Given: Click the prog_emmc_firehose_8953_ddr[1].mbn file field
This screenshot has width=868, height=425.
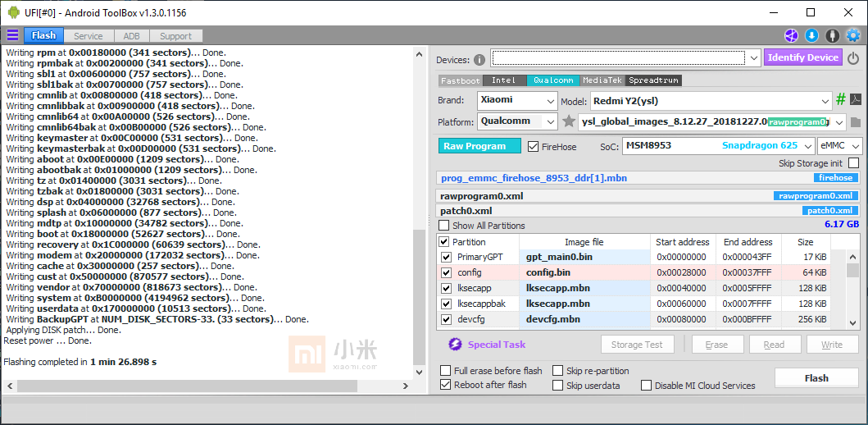Looking at the screenshot, I should [x=648, y=178].
